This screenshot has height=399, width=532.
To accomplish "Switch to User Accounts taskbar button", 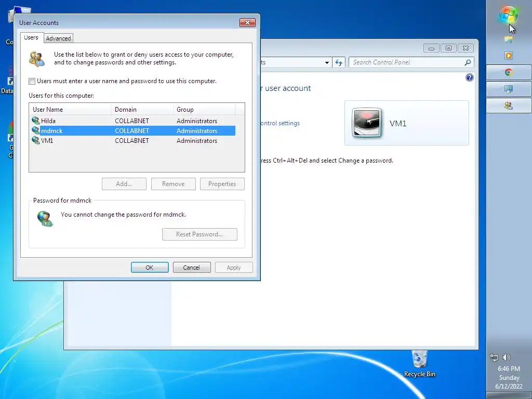I will click(x=508, y=105).
